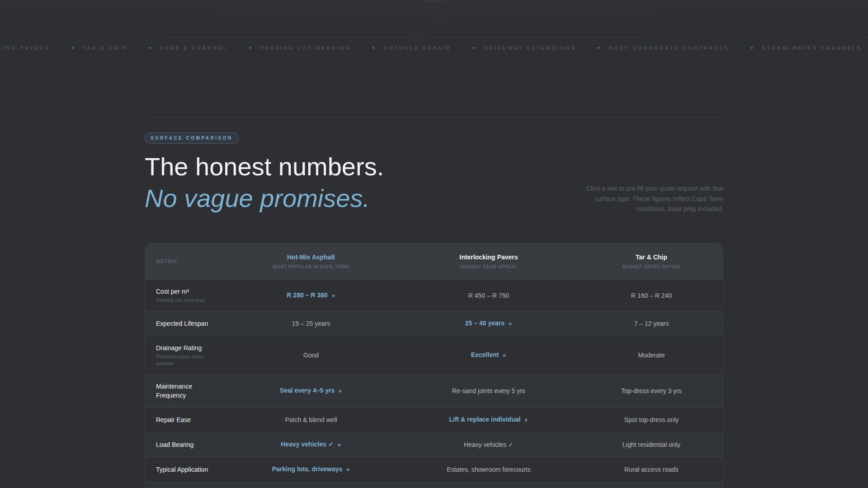868x488 pixels.
Task: Click the star beside "Parking lots, driveways"
Action: tap(348, 469)
